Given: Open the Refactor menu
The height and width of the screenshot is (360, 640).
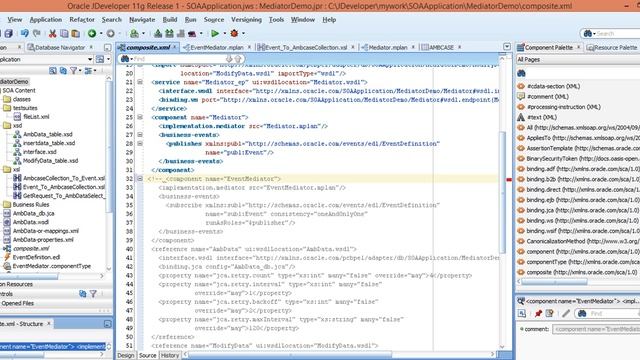Looking at the screenshot, I should pyautogui.click(x=82, y=20).
